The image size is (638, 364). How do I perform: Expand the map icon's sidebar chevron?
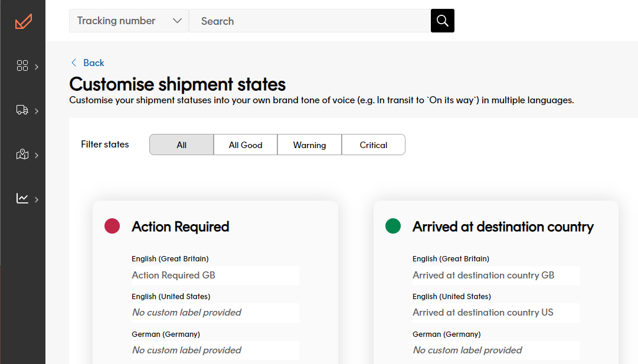coord(35,155)
